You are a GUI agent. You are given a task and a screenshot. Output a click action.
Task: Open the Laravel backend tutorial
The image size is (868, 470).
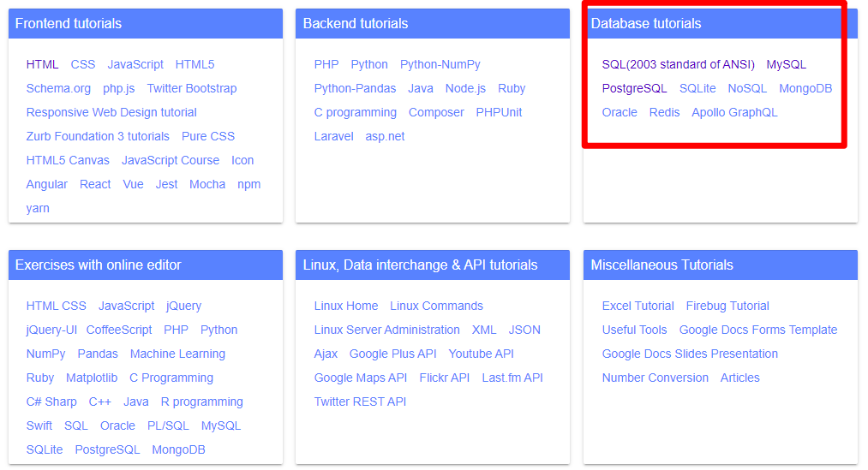[333, 137]
